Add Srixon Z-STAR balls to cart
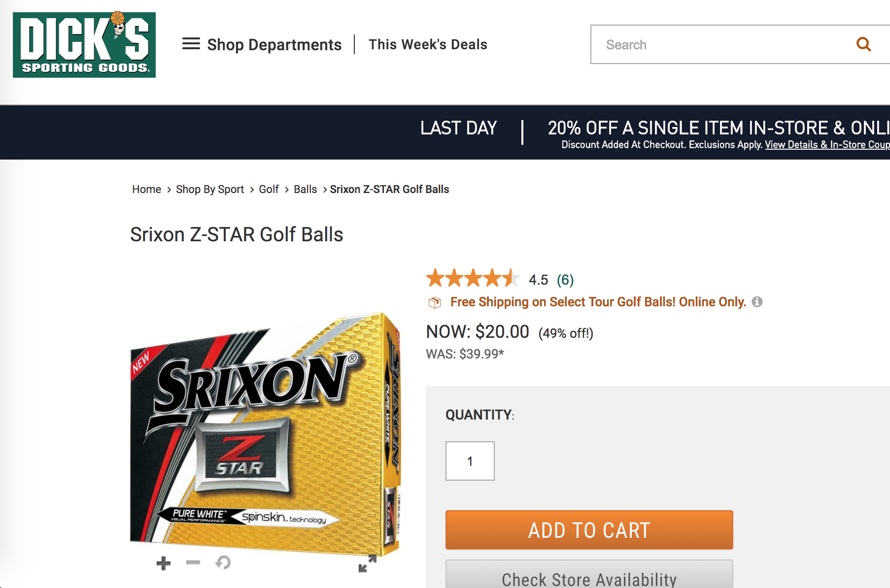This screenshot has height=588, width=890. click(x=589, y=530)
